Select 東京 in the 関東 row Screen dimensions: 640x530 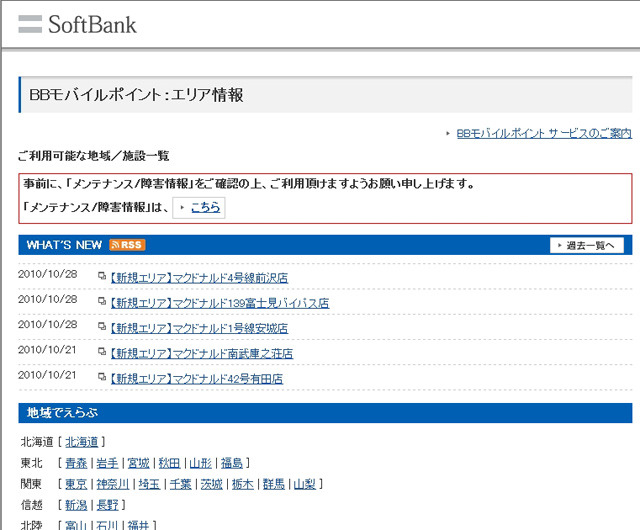(x=76, y=484)
